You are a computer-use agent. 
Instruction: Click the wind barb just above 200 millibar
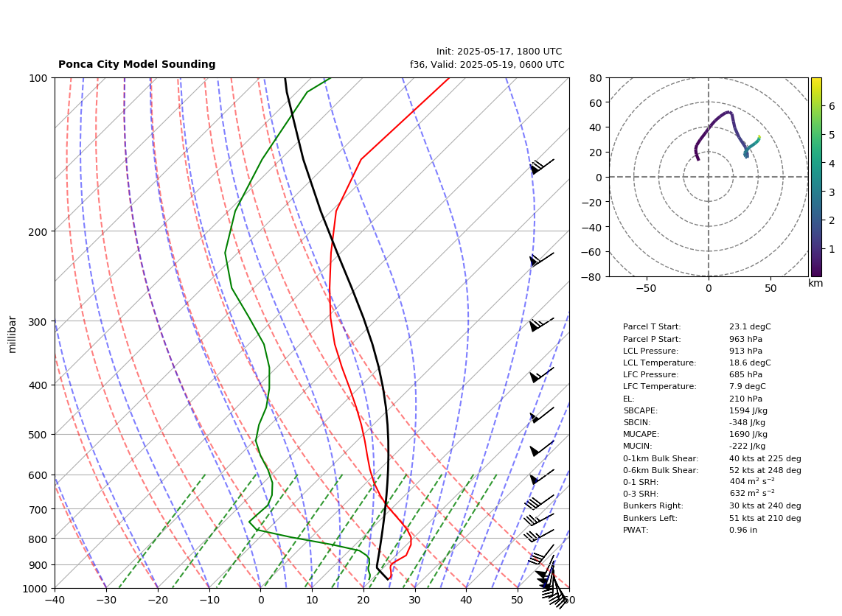point(542,259)
